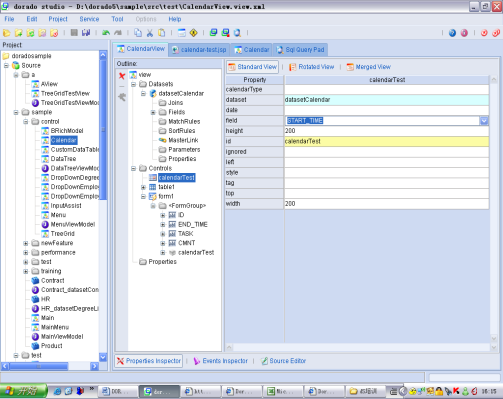Image resolution: width=503 pixels, height=399 pixels.
Task: Open the File menu
Action: [x=9, y=19]
